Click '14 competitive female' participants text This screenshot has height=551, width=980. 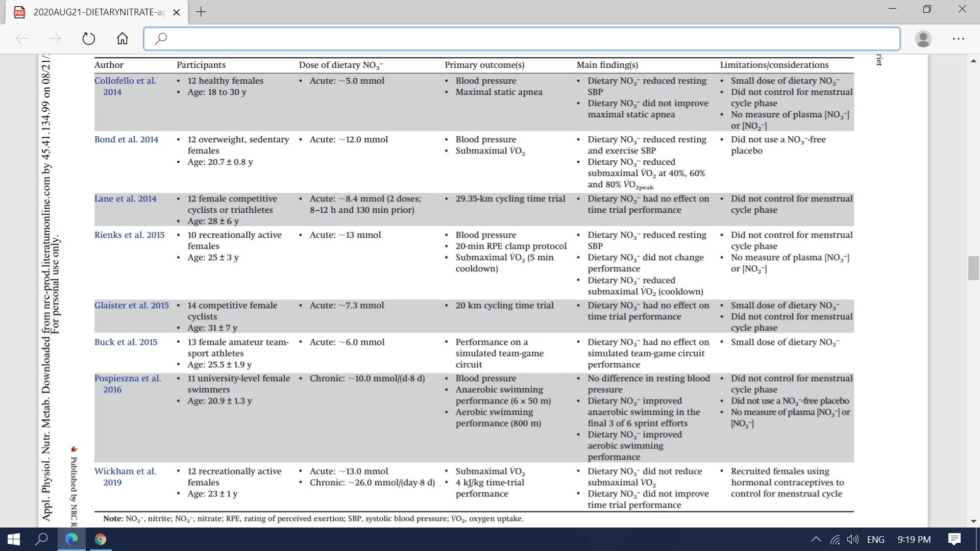[x=232, y=305]
